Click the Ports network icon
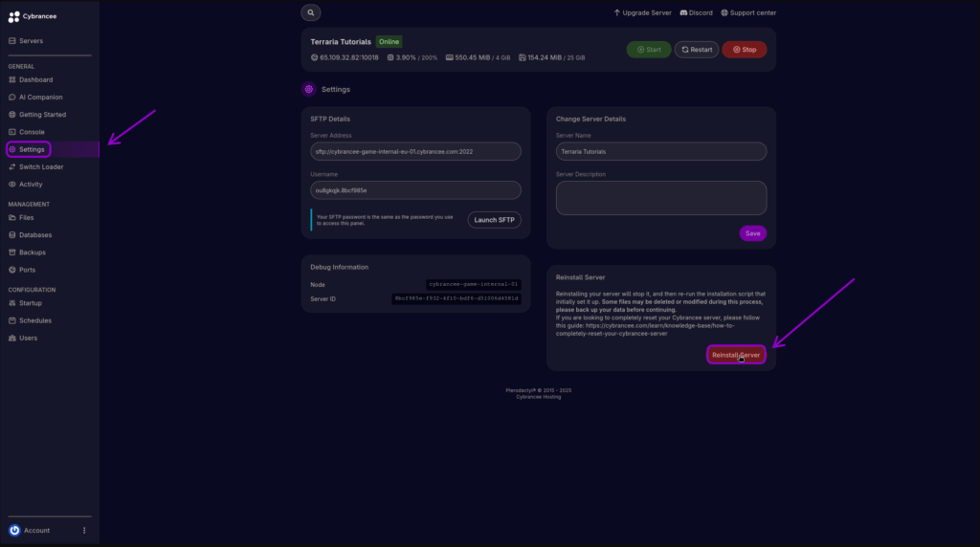Screen dimensions: 980x547 pyautogui.click(x=11, y=270)
